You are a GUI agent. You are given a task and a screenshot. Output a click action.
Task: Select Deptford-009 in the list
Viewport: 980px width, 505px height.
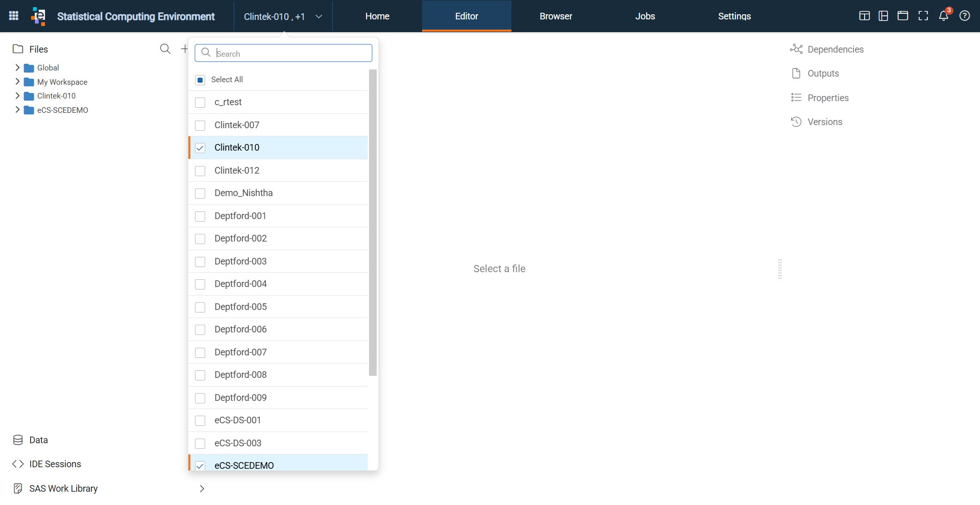click(x=278, y=398)
